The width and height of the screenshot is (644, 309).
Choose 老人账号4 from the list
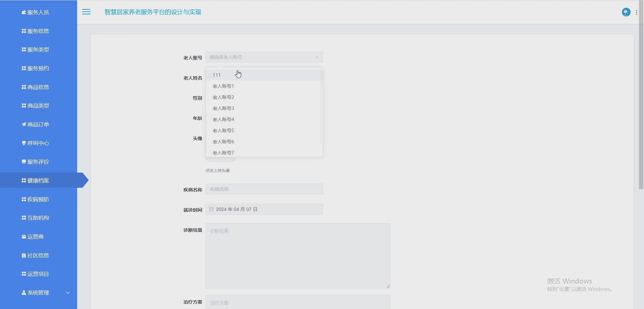264,119
